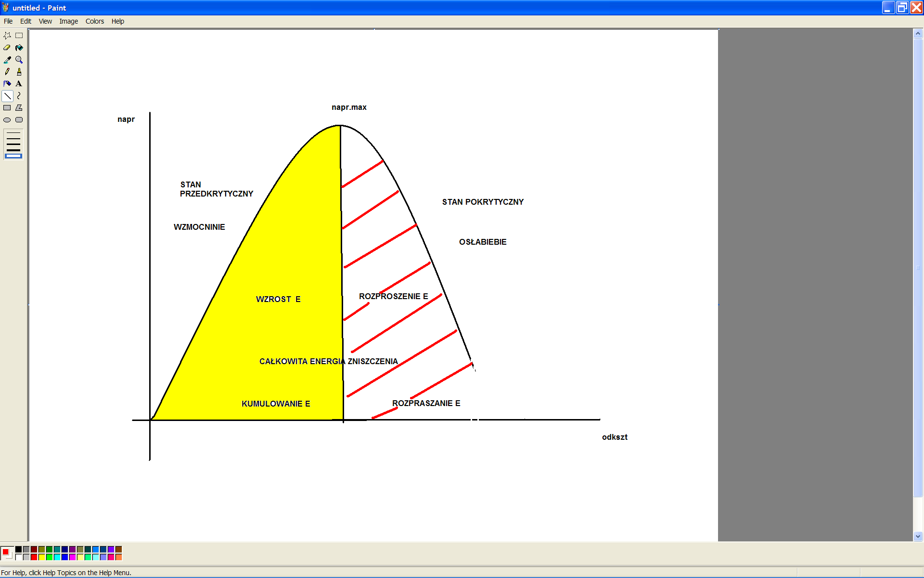
Task: Open the Edit menu
Action: click(x=26, y=21)
